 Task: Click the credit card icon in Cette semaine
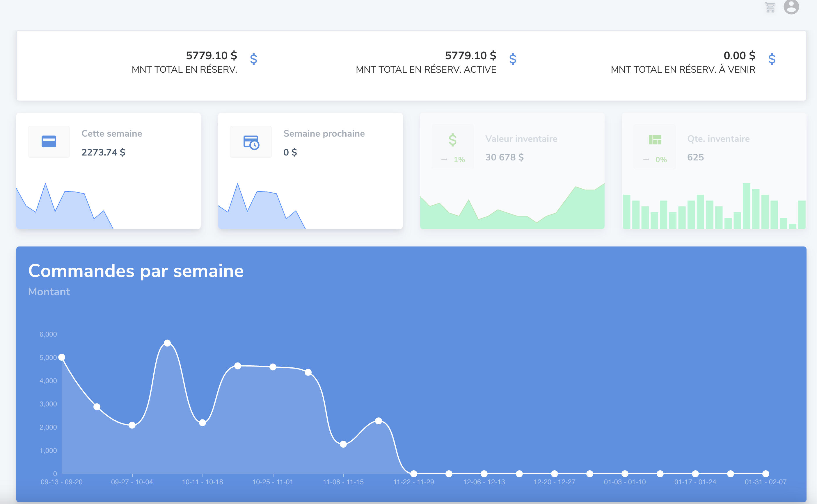(x=49, y=141)
